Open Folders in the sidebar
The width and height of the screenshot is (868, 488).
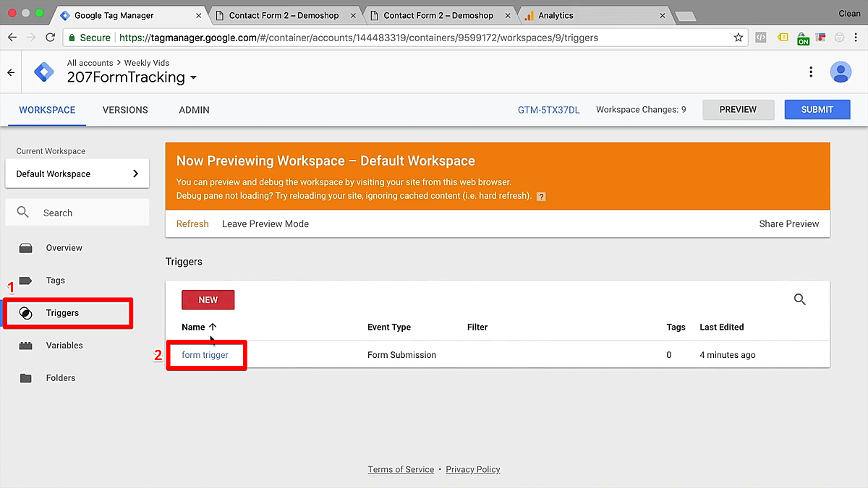point(61,378)
